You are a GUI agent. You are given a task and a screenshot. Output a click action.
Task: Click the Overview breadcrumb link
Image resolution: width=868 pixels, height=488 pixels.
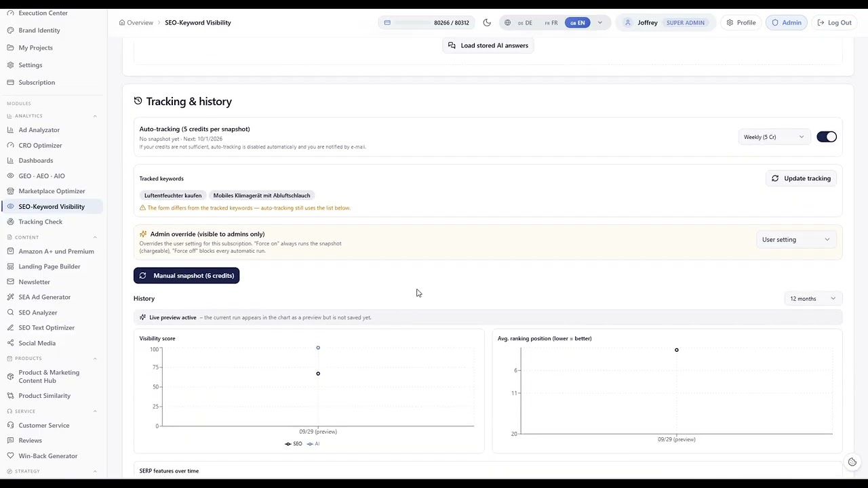click(136, 22)
